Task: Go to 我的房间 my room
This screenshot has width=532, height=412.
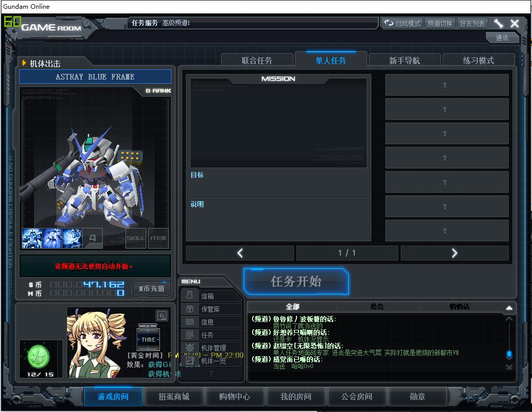Action: (x=295, y=396)
